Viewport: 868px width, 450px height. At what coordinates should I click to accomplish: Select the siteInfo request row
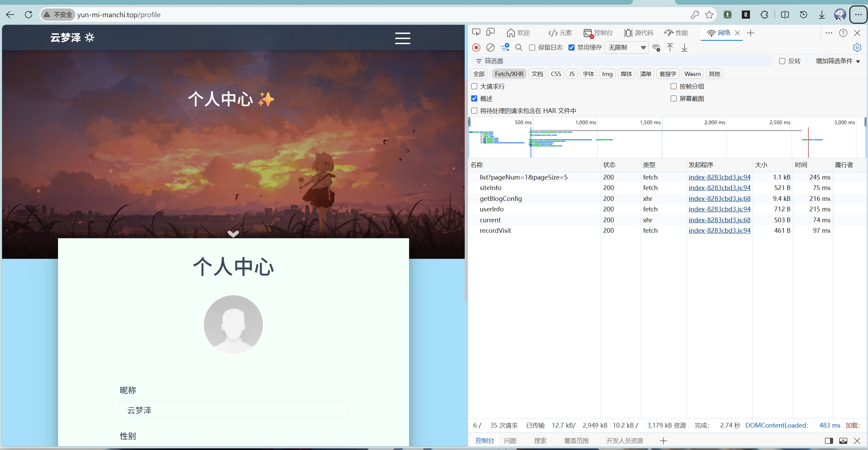pyautogui.click(x=667, y=188)
